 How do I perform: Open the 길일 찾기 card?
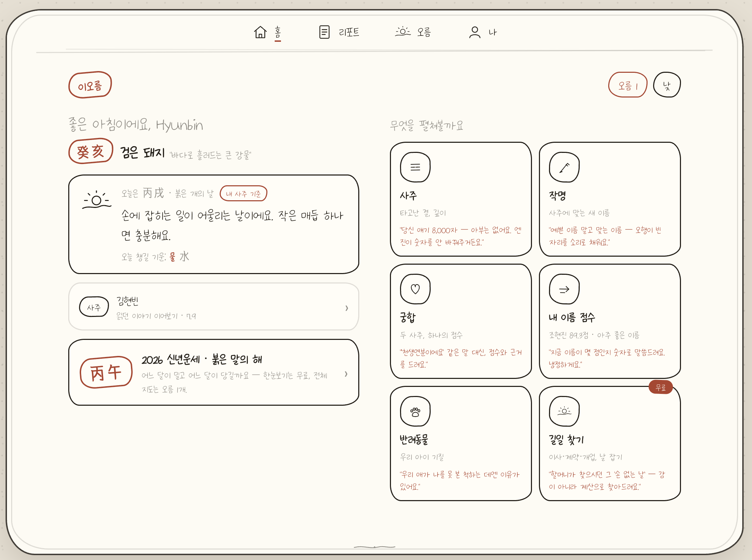(610, 443)
